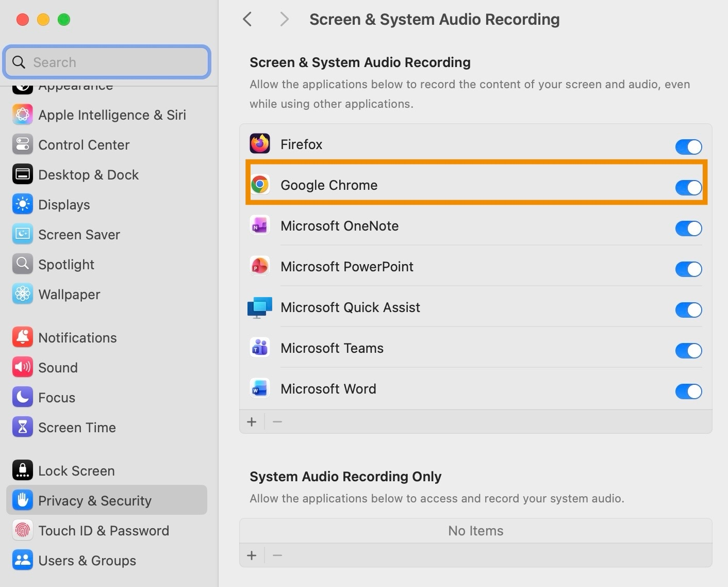Click the Touch ID fingerprint icon
This screenshot has height=587, width=728.
(x=23, y=530)
